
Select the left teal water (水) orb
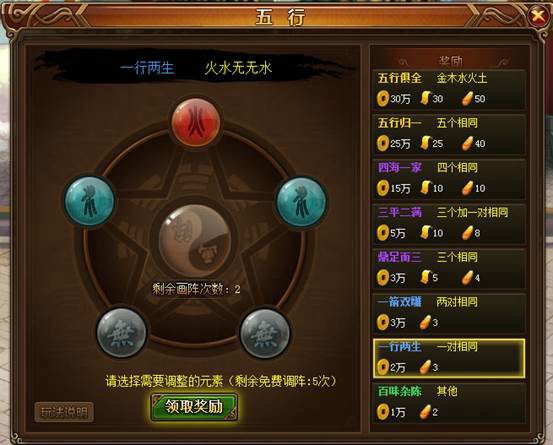[90, 201]
